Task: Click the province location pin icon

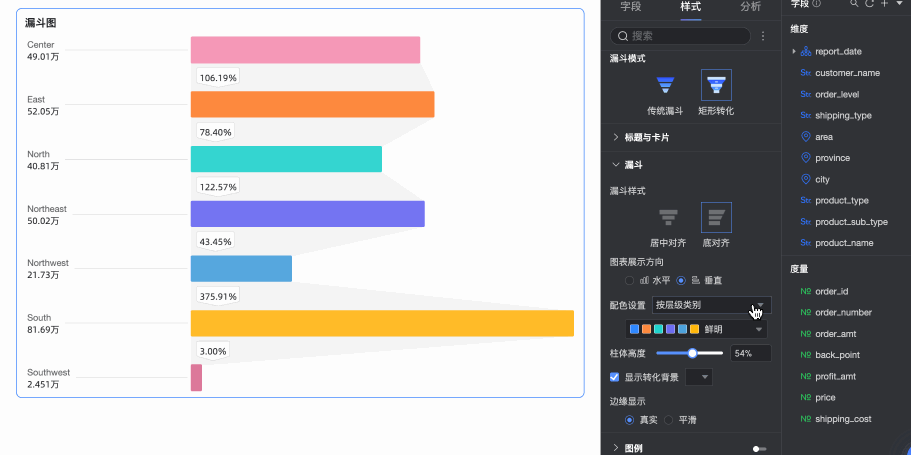Action: tap(806, 158)
